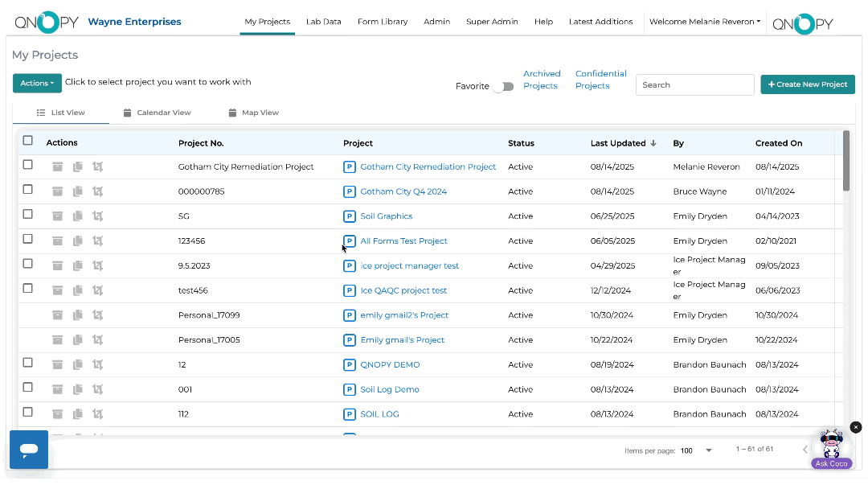The width and height of the screenshot is (868, 489).
Task: Open the Ask Coco assistant
Action: pyautogui.click(x=831, y=449)
